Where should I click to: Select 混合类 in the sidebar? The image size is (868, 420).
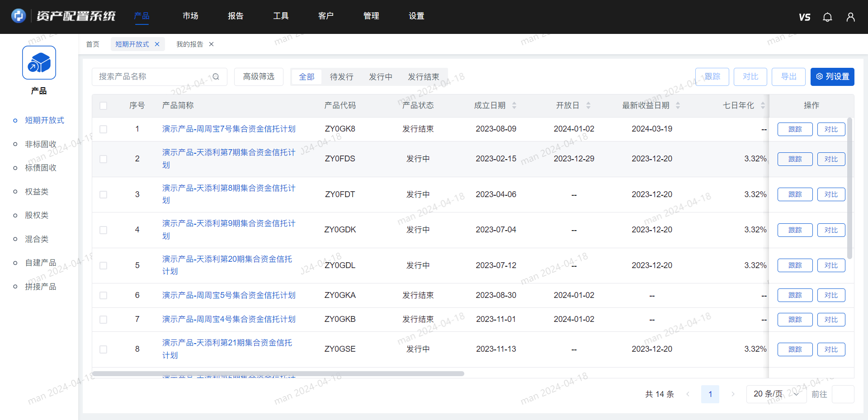tap(37, 239)
